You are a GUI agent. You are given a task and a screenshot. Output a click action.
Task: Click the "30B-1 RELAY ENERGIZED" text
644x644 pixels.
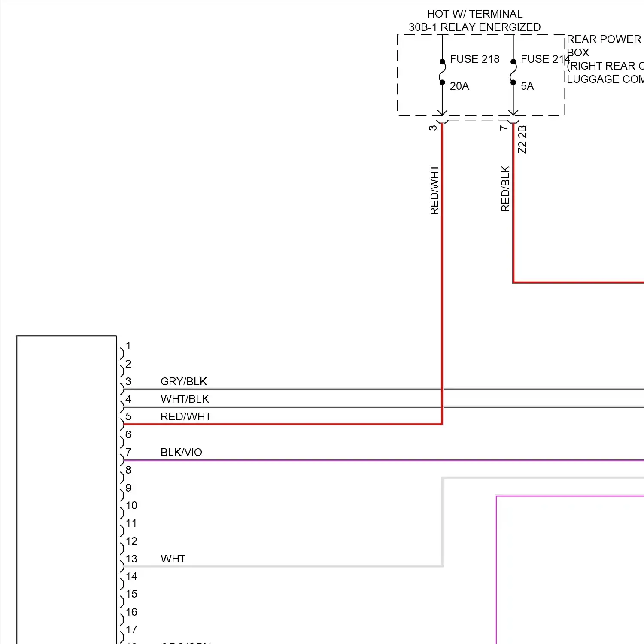(474, 27)
